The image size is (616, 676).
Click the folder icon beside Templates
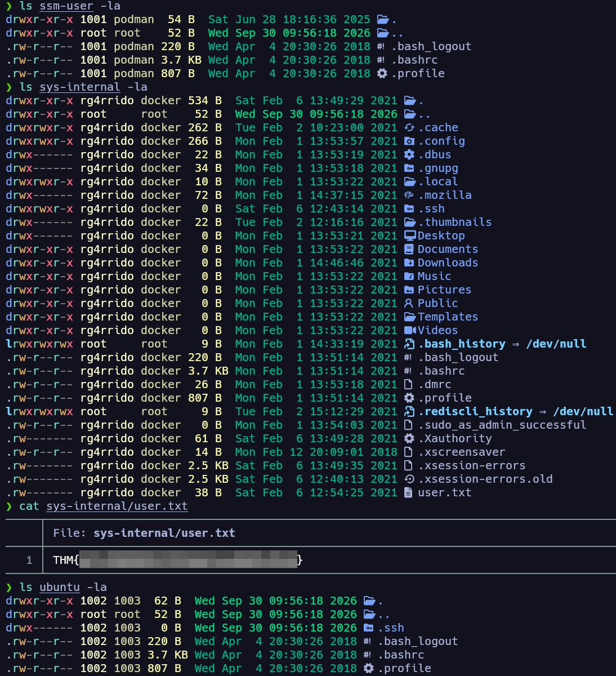[x=410, y=317]
